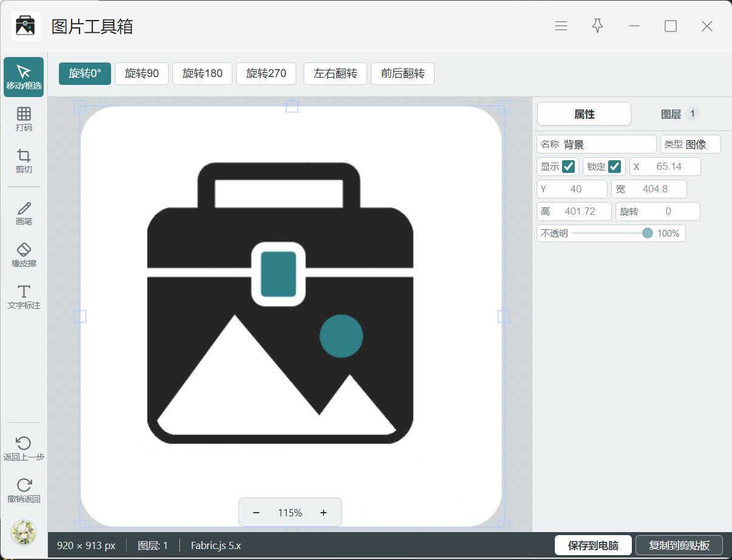The width and height of the screenshot is (732, 560).
Task: Click 复制到剪贴板 button
Action: [x=679, y=545]
